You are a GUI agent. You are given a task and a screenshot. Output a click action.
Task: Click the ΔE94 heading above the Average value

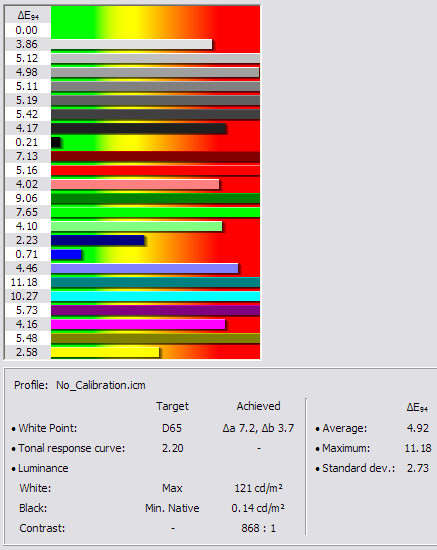417,408
